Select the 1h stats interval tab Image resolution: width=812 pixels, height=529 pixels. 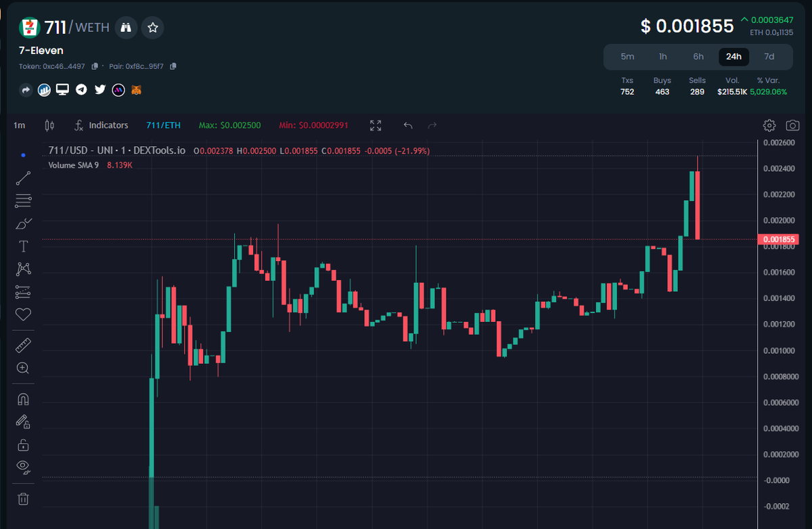click(x=663, y=57)
